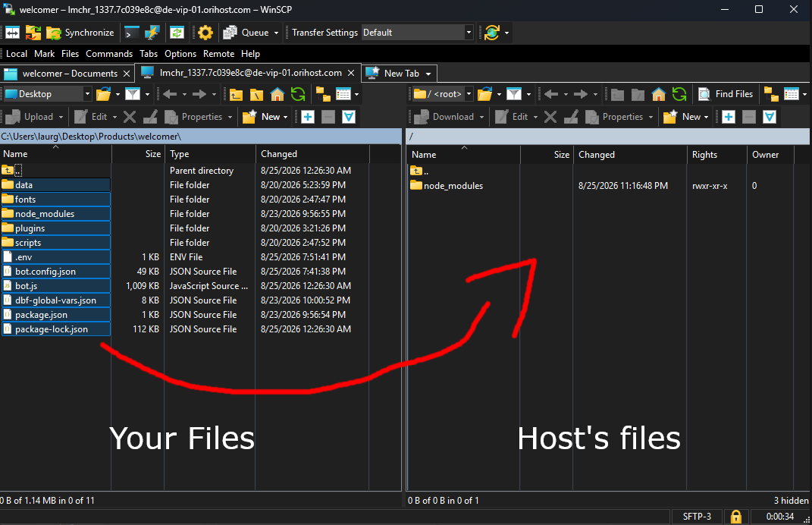
Task: Click the lock encryption status icon
Action: 735,517
